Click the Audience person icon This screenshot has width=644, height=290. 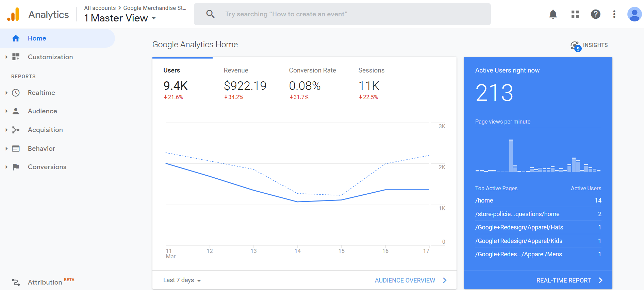click(x=16, y=111)
